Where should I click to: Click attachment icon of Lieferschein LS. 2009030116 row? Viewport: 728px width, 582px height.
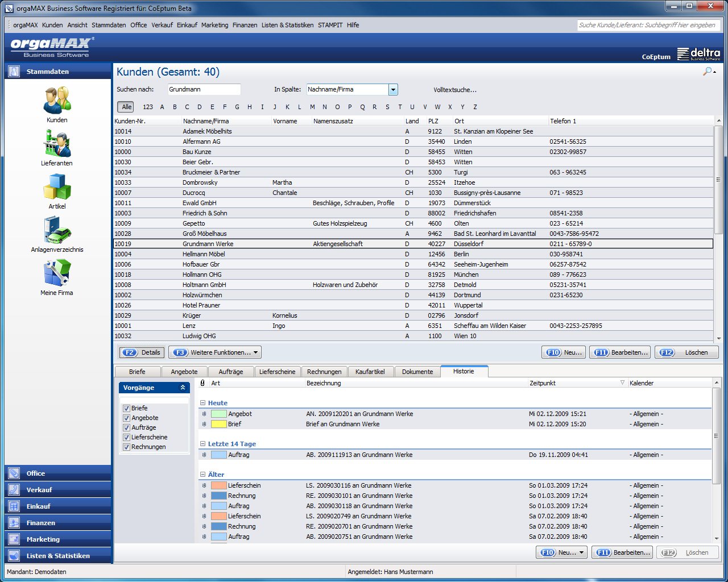click(204, 485)
